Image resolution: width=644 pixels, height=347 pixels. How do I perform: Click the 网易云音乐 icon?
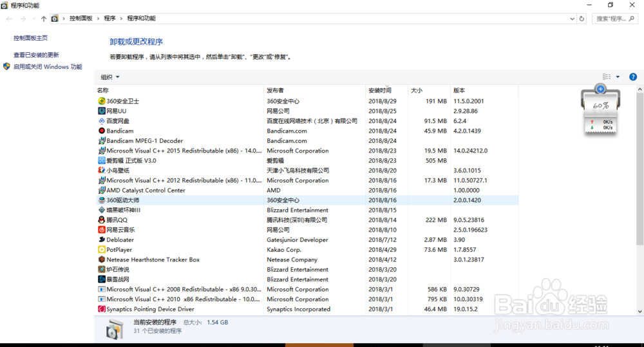point(102,230)
